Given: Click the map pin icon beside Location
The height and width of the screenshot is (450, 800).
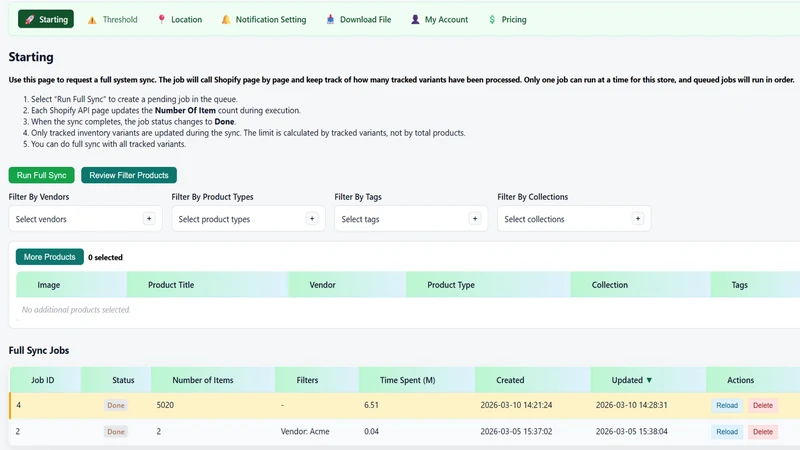Looking at the screenshot, I should tap(161, 19).
